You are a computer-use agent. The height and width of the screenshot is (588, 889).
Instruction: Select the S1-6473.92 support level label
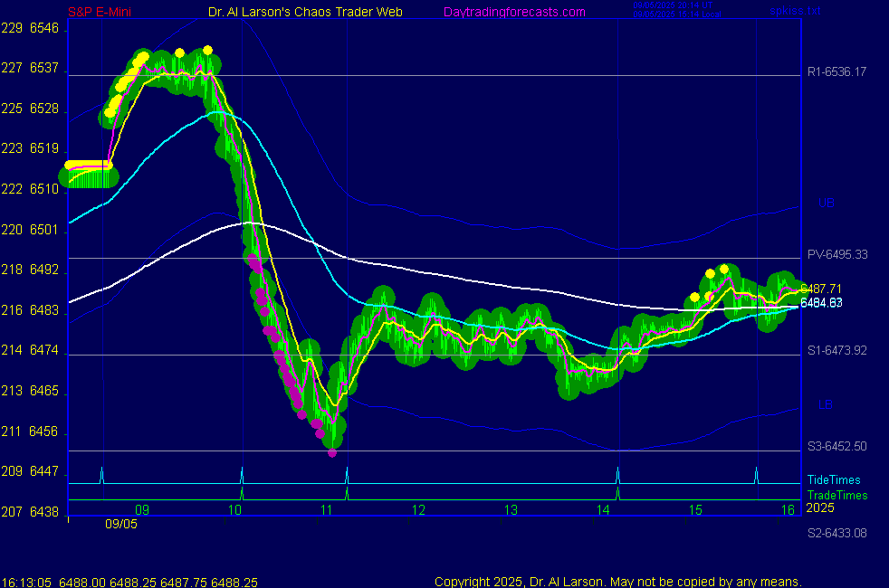[x=837, y=350]
